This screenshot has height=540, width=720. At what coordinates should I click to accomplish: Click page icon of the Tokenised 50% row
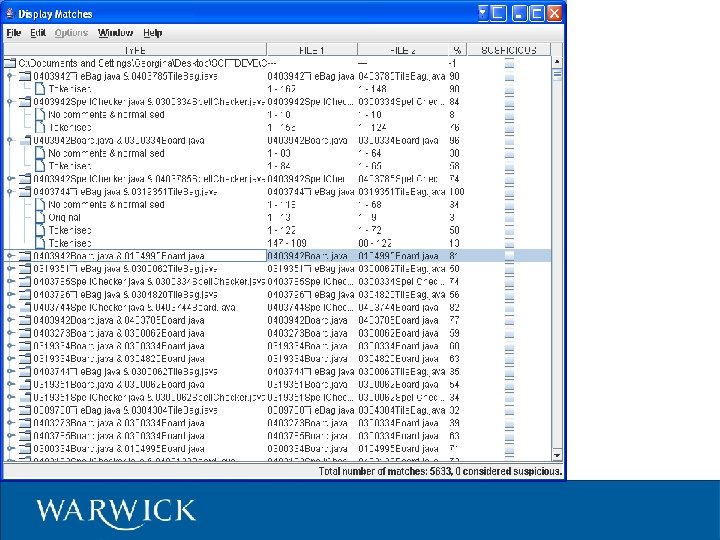[x=40, y=230]
